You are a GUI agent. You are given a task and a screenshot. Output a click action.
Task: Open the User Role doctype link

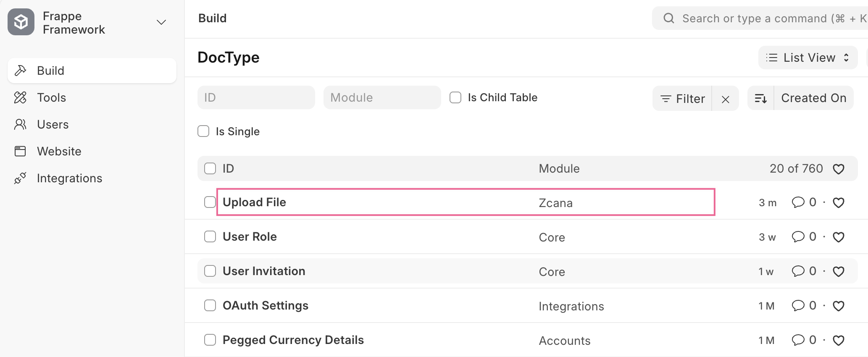(250, 237)
